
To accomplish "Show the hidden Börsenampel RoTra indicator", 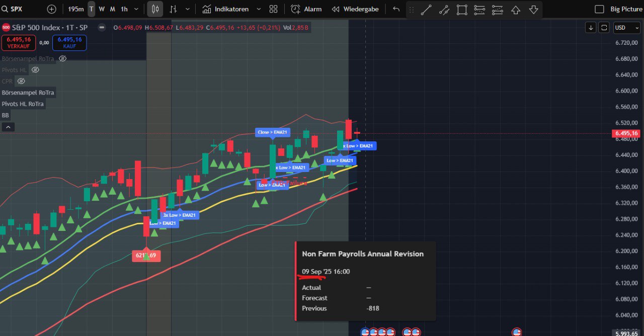I will pos(62,59).
